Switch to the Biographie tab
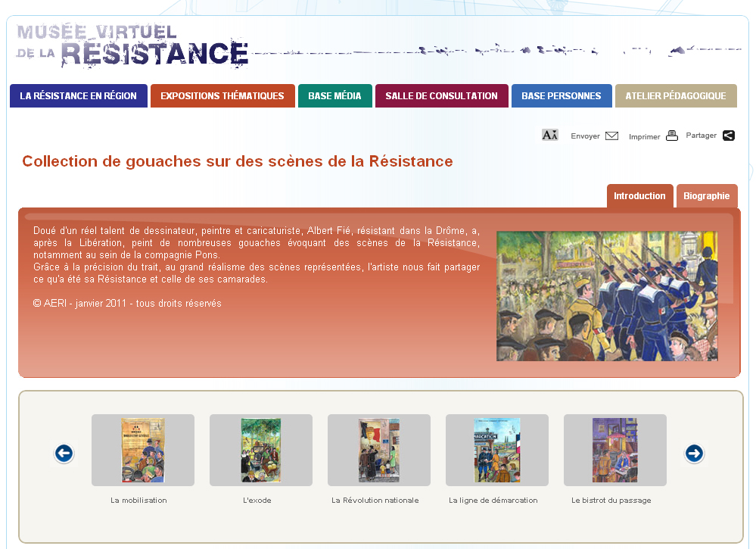 click(x=707, y=196)
